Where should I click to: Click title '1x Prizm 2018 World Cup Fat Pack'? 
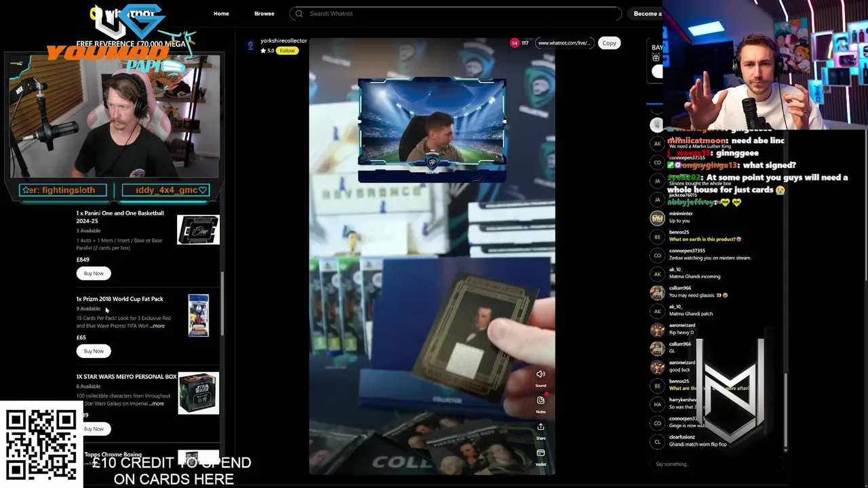119,299
